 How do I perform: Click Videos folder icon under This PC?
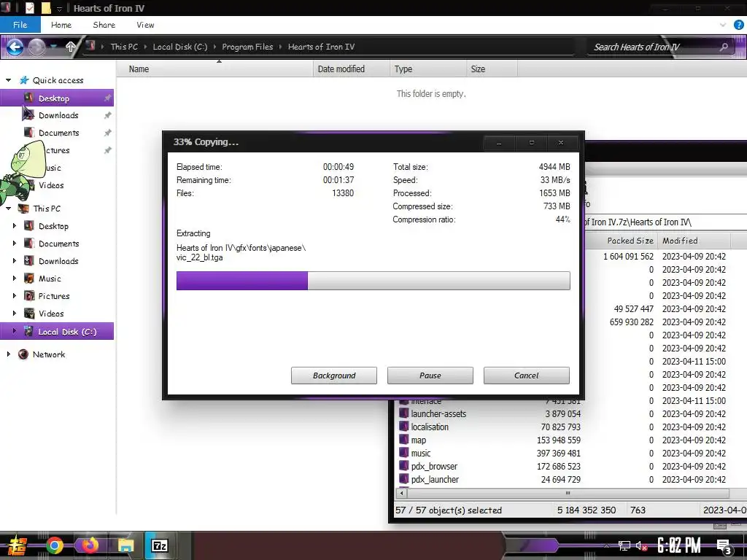[x=29, y=314]
